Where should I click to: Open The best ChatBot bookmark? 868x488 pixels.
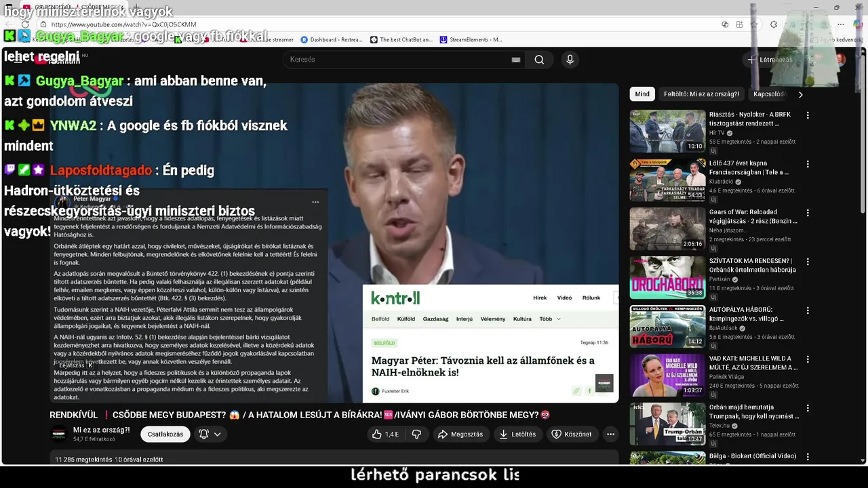tap(401, 40)
